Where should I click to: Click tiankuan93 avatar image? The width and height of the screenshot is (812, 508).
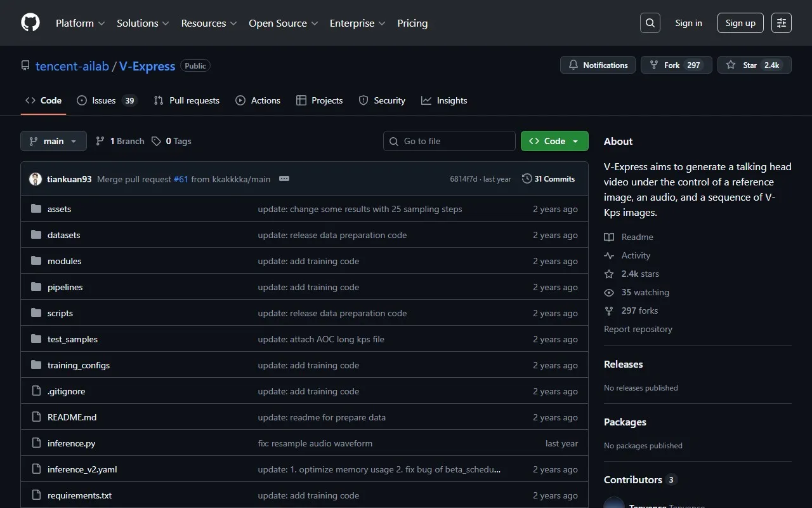tap(36, 179)
